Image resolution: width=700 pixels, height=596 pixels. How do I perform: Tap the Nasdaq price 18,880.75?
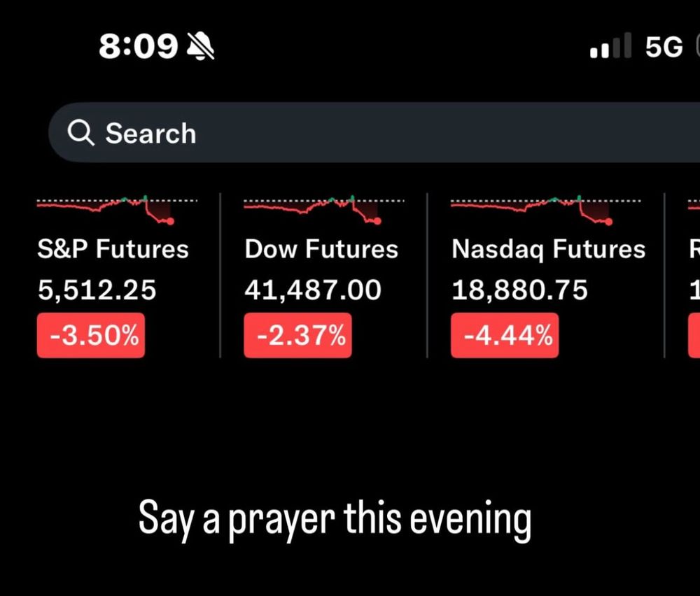(519, 290)
